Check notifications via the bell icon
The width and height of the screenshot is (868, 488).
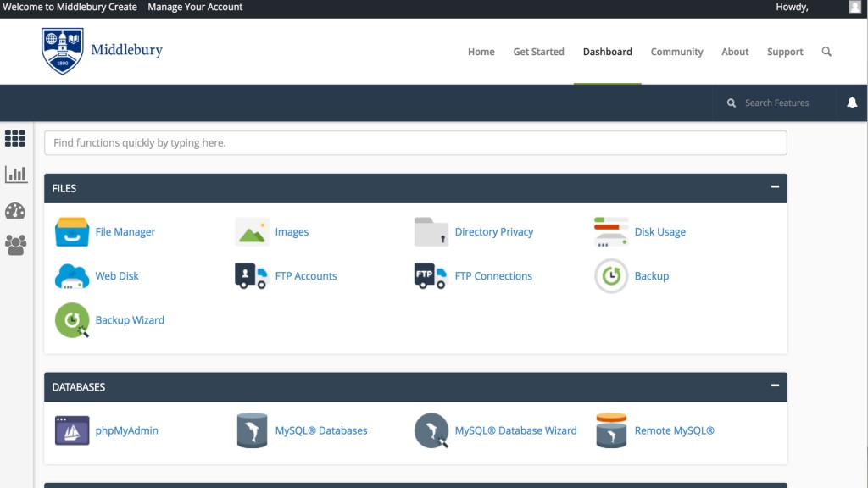(x=852, y=103)
